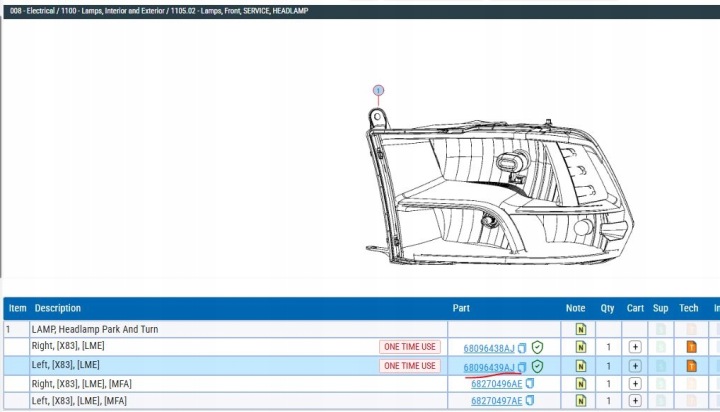Copy part number 68096438AJ with its copy icon
This screenshot has height=412, width=720.
click(x=522, y=348)
